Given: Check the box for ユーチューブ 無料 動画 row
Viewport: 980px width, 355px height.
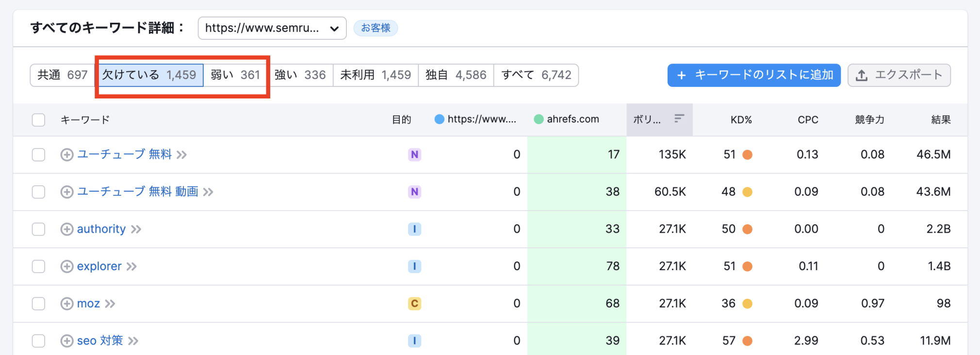Looking at the screenshot, I should [38, 192].
